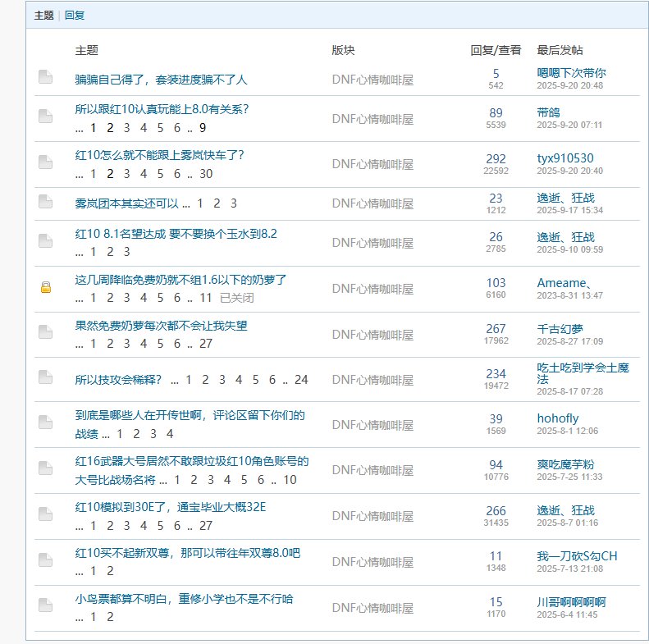Click folder icon beside 红10怎么就不能跟上雾岚快车了 thread
Image resolution: width=649 pixels, height=644 pixels.
(x=46, y=162)
